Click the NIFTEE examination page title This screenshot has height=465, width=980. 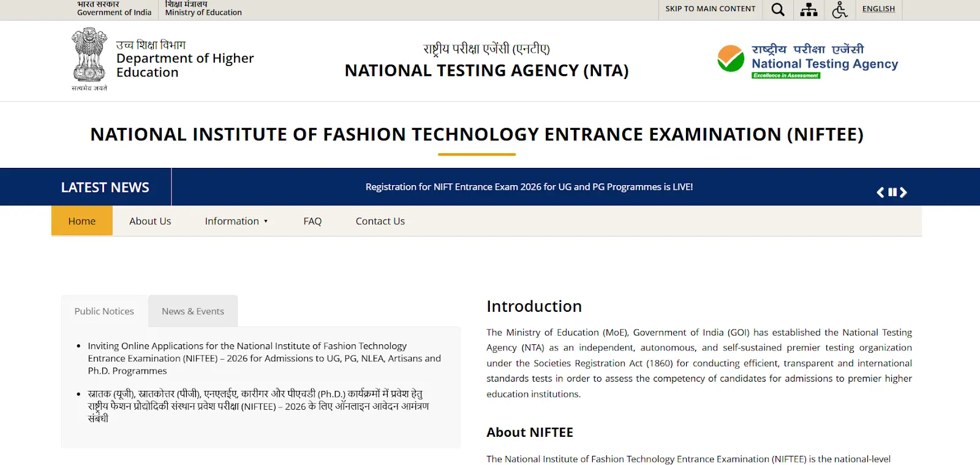(477, 134)
